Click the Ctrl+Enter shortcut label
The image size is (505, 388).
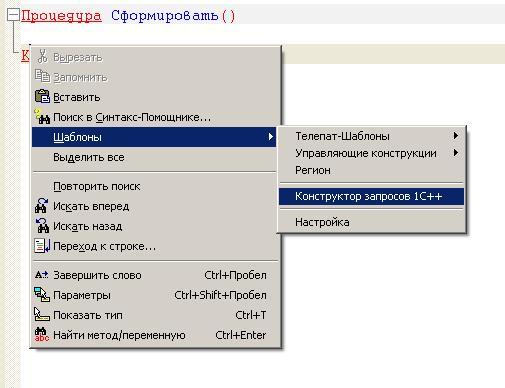point(241,335)
